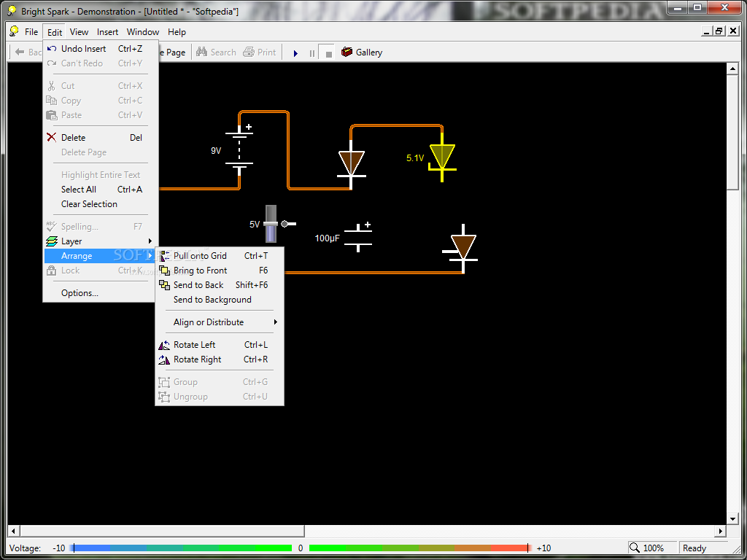
Task: Start simulation with the play button
Action: click(295, 52)
